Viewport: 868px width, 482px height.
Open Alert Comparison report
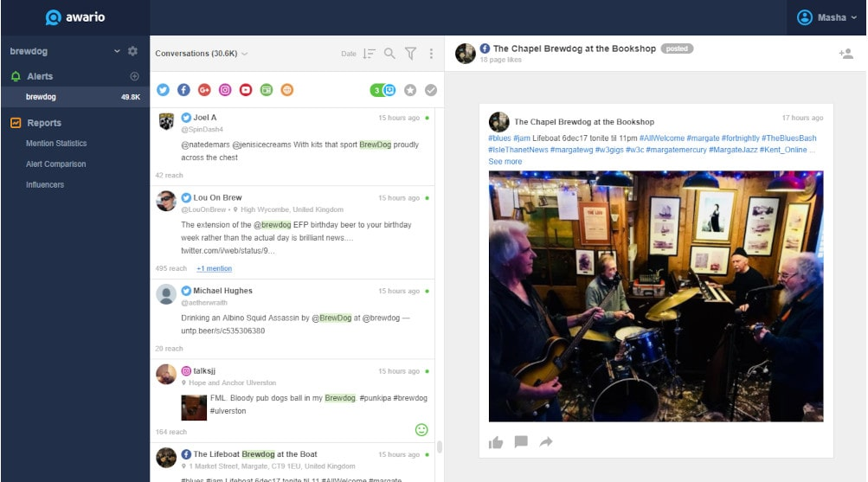[x=56, y=164]
